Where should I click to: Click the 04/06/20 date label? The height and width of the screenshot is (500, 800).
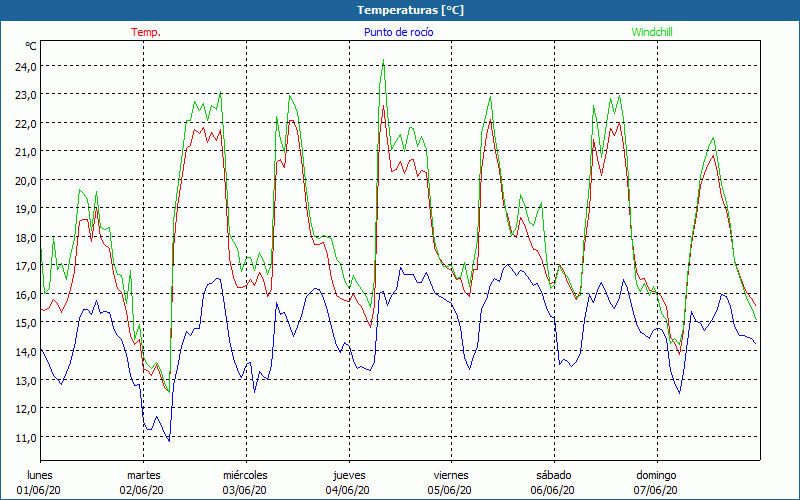tap(347, 490)
